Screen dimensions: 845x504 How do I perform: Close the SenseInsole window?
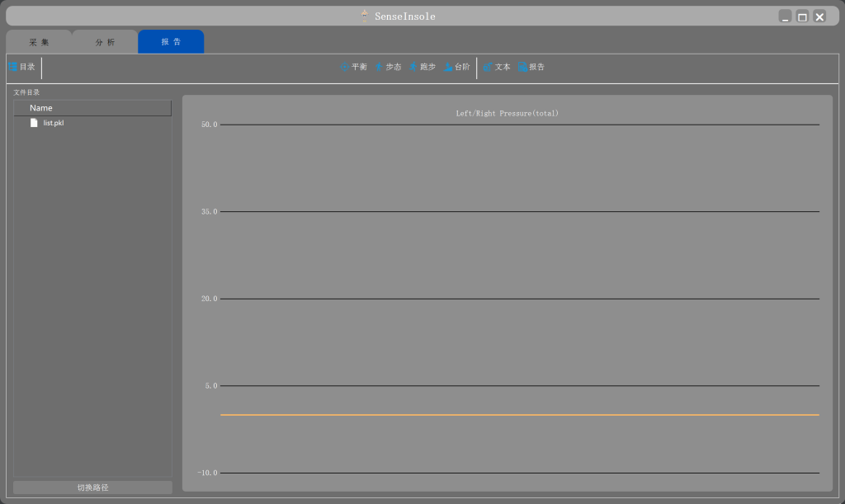coord(819,16)
